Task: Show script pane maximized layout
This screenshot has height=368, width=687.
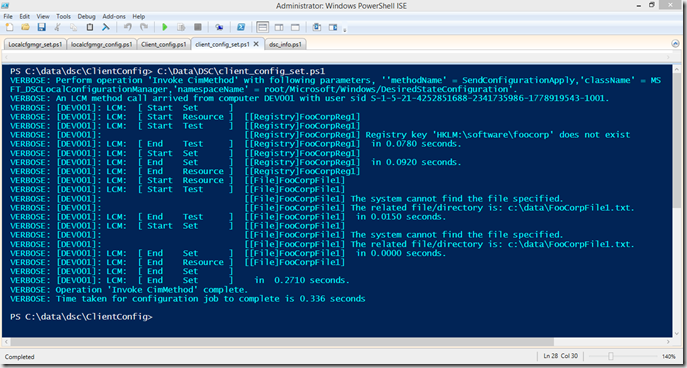Action: pyautogui.click(x=295, y=27)
